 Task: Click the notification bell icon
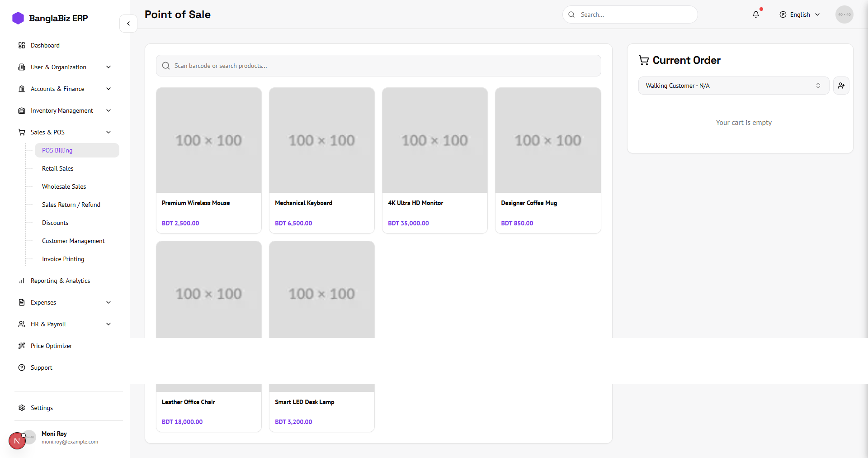point(756,14)
